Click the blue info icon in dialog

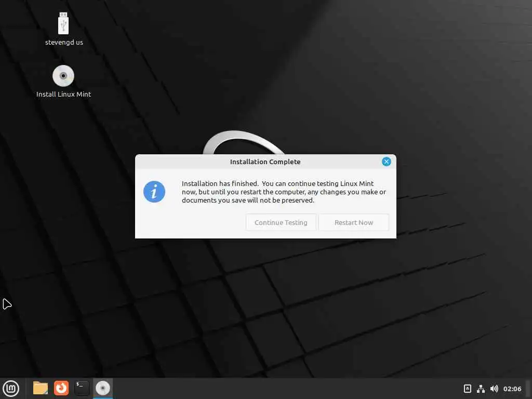(x=154, y=192)
